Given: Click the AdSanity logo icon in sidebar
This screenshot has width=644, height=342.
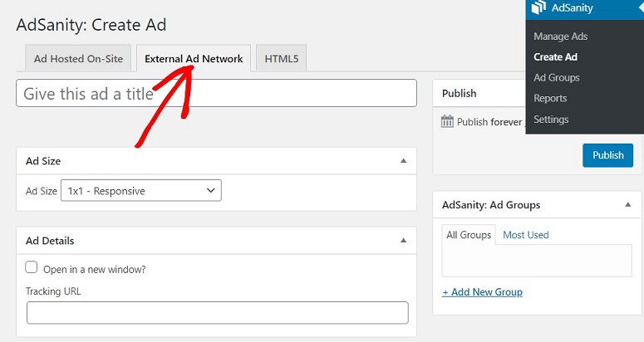Looking at the screenshot, I should tap(538, 7).
